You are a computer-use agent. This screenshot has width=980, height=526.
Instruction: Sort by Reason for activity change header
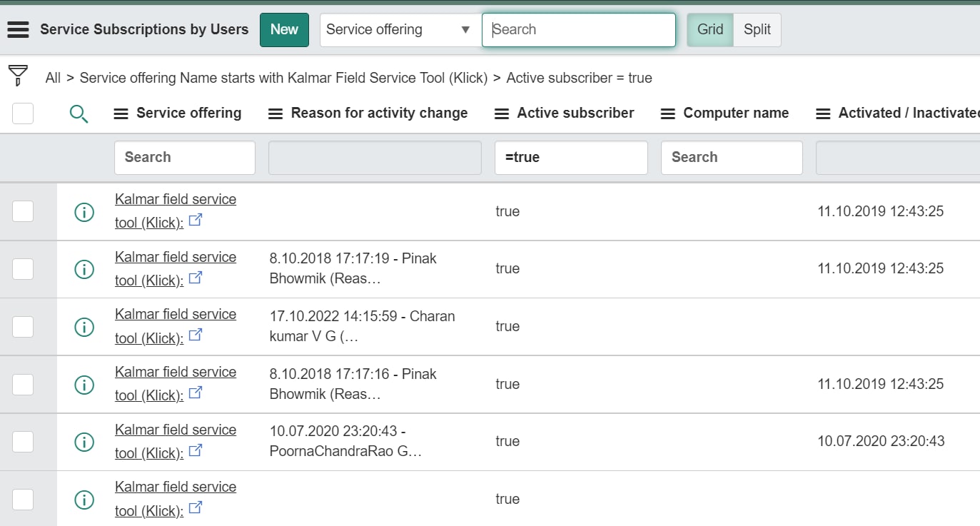click(x=379, y=113)
